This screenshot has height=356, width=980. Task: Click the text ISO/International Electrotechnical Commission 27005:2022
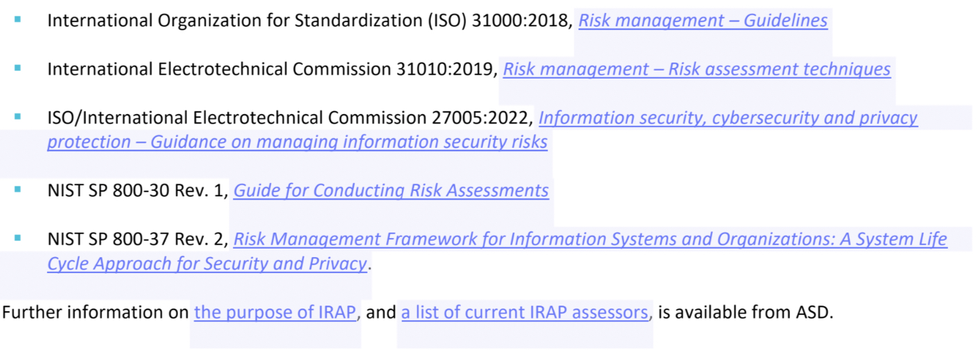click(288, 118)
